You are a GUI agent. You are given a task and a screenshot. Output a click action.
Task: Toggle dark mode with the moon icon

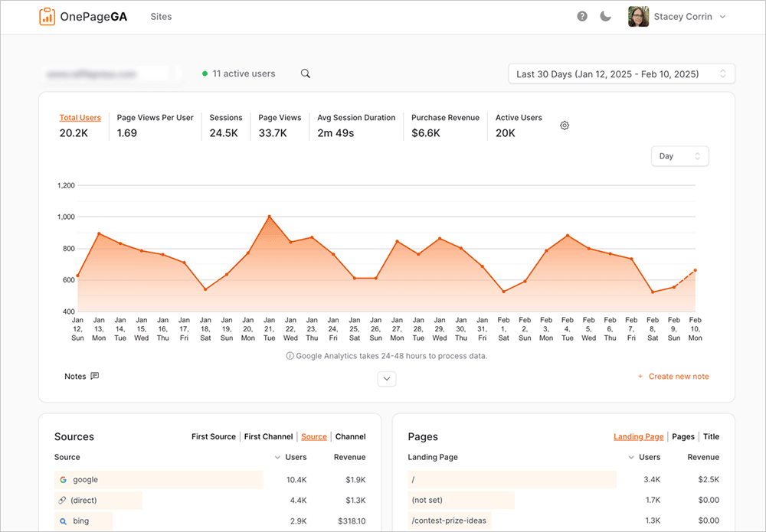(605, 16)
